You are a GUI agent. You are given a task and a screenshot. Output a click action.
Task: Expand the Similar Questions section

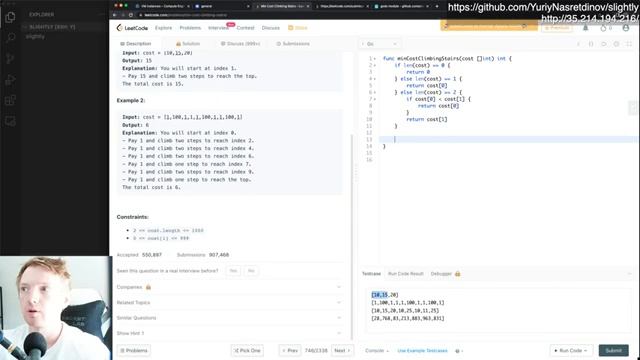point(229,318)
